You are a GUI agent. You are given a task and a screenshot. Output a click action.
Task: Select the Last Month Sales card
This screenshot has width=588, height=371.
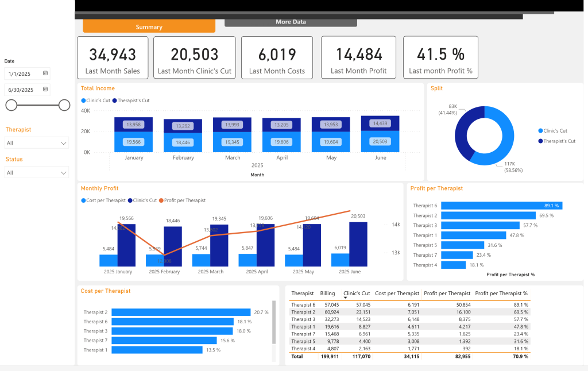[113, 57]
